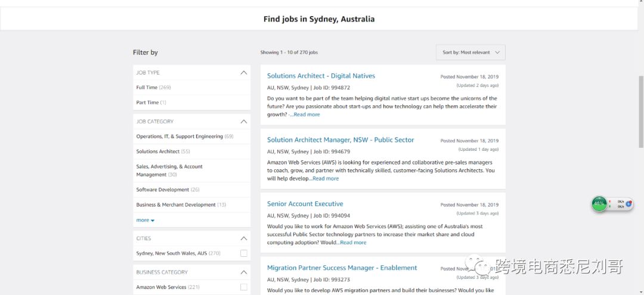Image resolution: width=644 pixels, height=295 pixels.
Task: Select Solutions Architect job category
Action: pos(157,151)
